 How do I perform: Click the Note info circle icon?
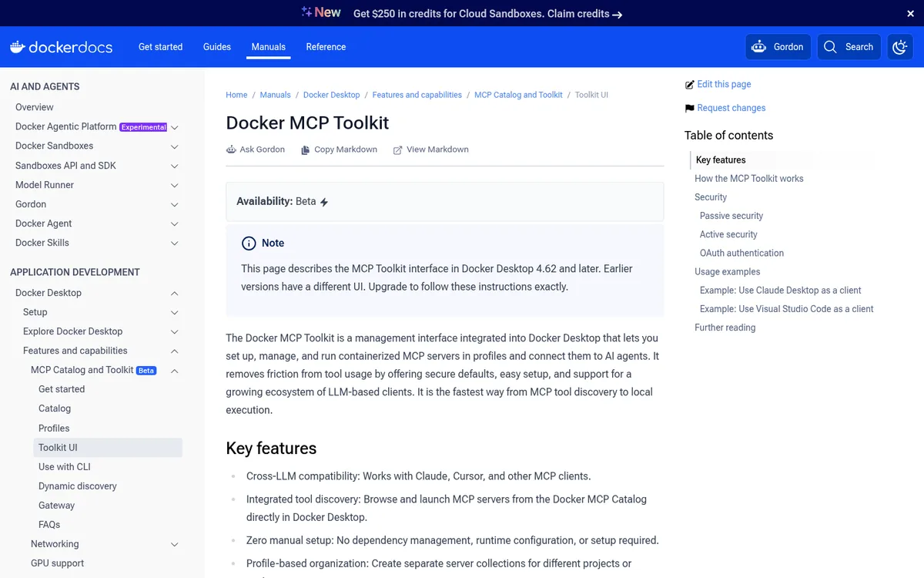coord(249,244)
